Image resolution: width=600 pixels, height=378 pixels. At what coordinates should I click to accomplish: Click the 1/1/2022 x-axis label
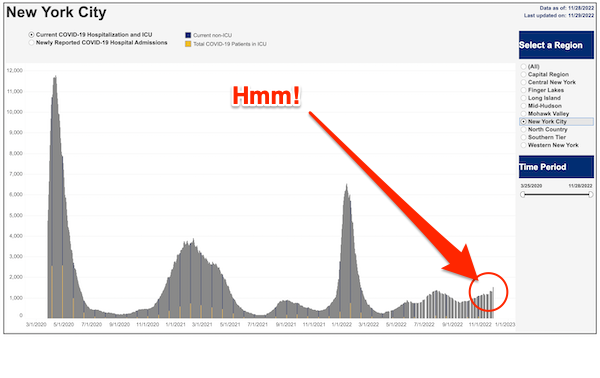tap(342, 324)
